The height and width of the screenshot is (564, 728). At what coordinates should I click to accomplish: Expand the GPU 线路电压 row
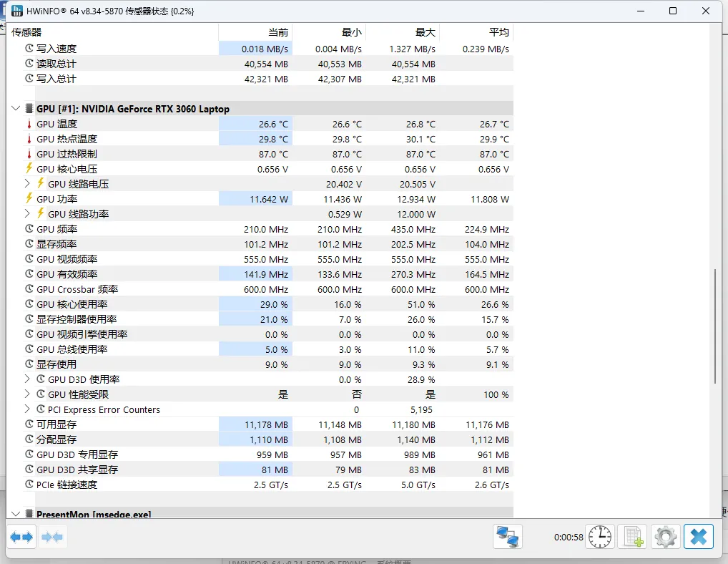(27, 183)
